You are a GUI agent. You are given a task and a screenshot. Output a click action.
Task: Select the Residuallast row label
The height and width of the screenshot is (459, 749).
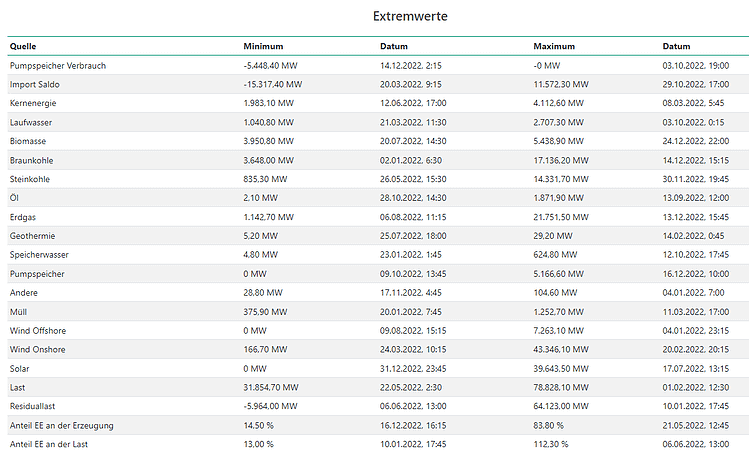tap(33, 406)
